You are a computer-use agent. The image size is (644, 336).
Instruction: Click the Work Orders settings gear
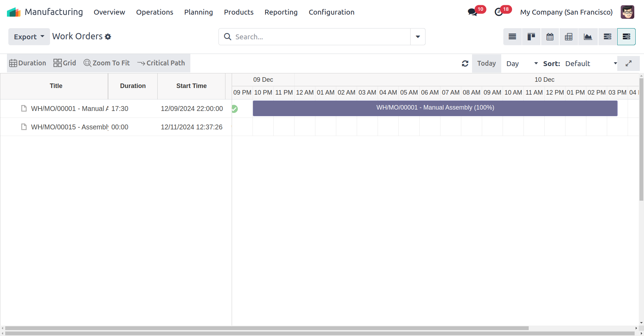[x=108, y=37]
